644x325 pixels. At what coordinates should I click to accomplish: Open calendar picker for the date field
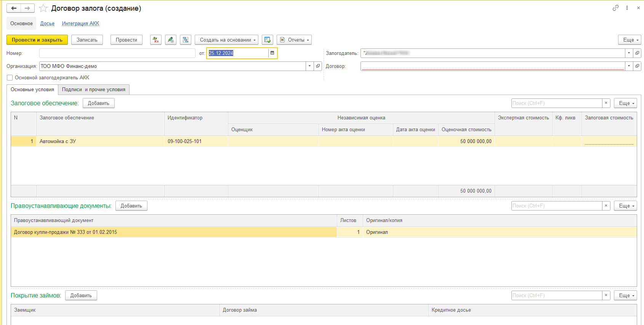(272, 53)
